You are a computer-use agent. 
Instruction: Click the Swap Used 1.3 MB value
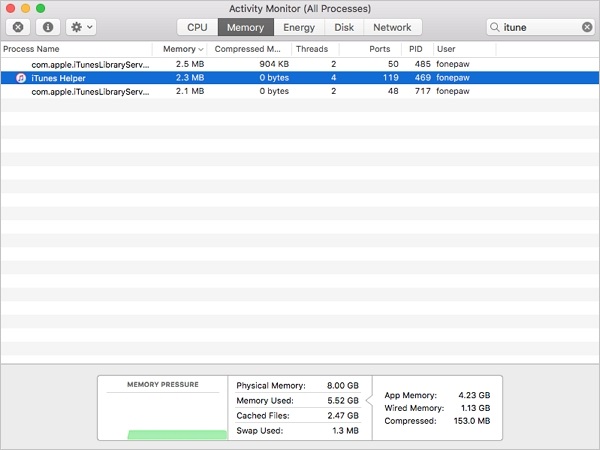tap(346, 430)
